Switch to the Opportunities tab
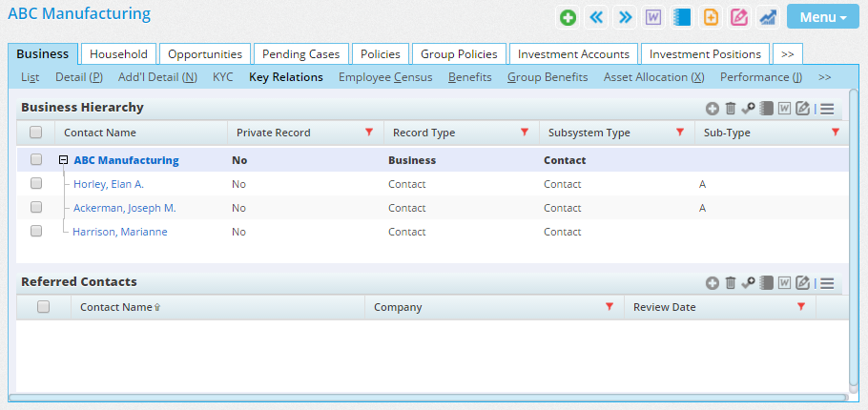Viewport: 868px width, 410px height. pyautogui.click(x=205, y=54)
